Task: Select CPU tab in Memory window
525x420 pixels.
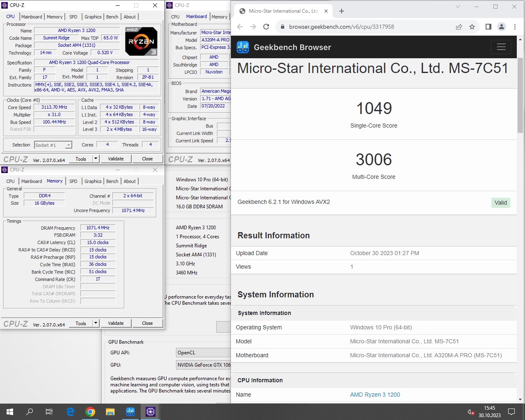Action: point(11,181)
